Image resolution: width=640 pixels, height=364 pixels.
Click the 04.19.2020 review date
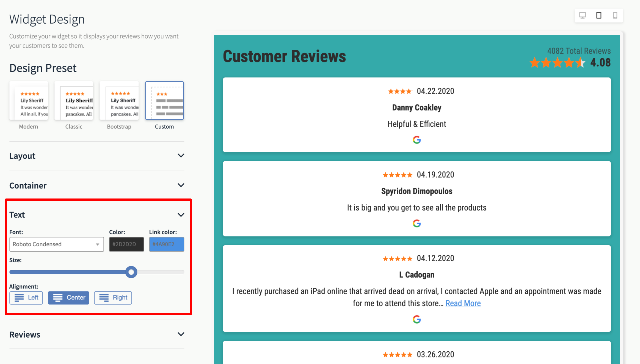435,175
